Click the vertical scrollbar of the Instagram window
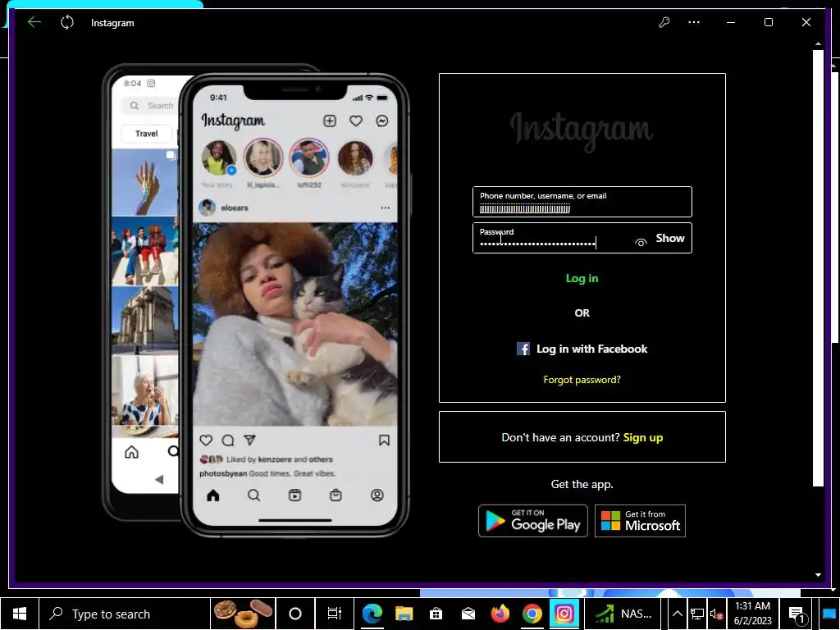840x630 pixels. pos(818,268)
